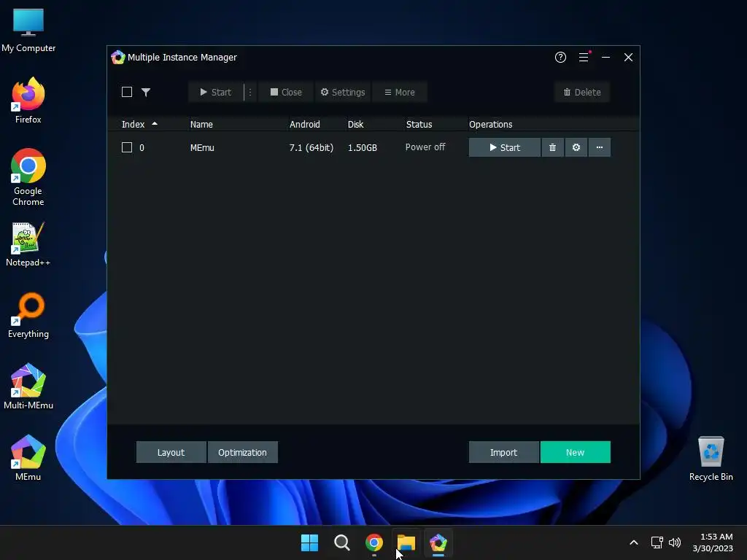Check the MEmu instance row checkbox

127,147
